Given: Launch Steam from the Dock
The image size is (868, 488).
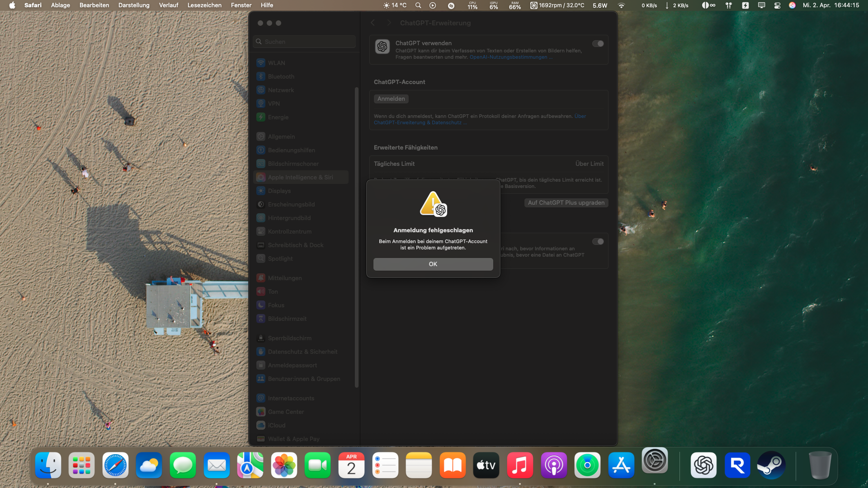Looking at the screenshot, I should [771, 465].
